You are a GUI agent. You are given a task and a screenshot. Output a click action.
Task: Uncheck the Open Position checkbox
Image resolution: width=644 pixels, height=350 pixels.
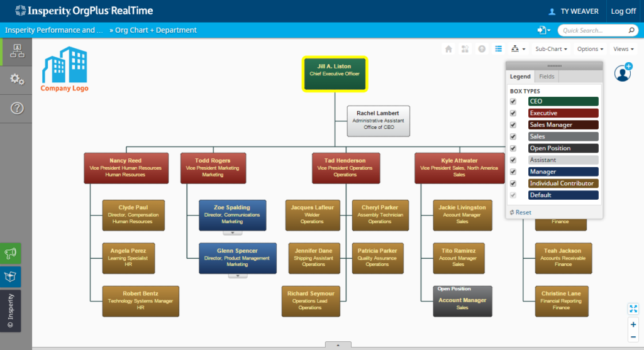click(513, 148)
